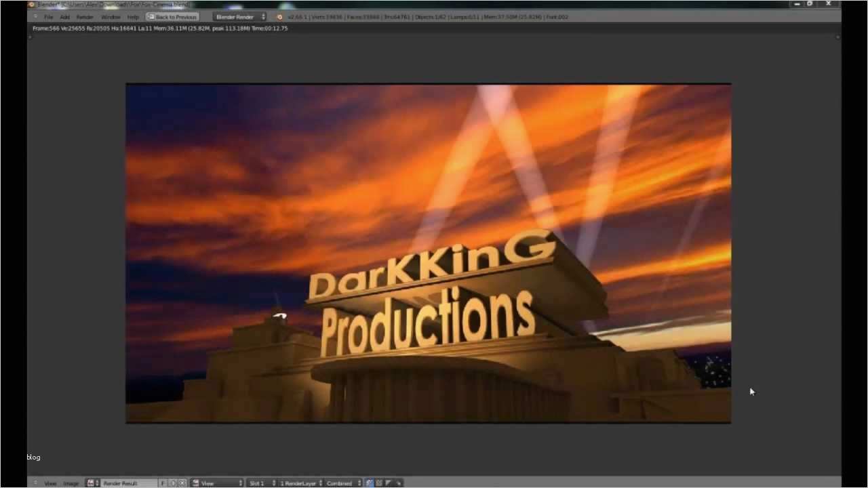Click the Back to Previous button

pos(172,17)
